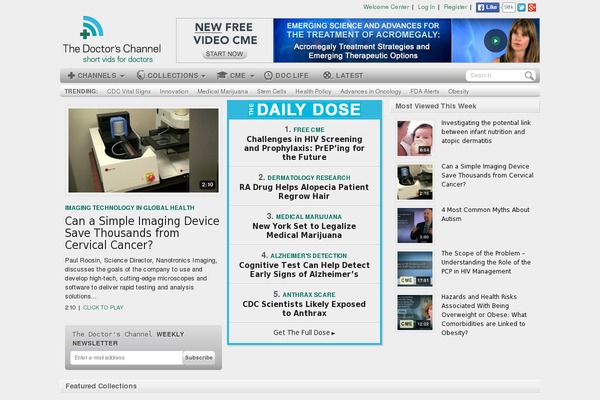Screen dimensions: 600x400
Task: Open trending topic Medical Marijuana
Action: (x=222, y=91)
